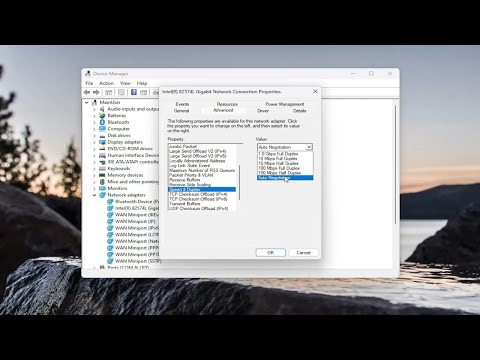The height and width of the screenshot is (360, 480).
Task: Switch to the Details tab
Action: [299, 111]
